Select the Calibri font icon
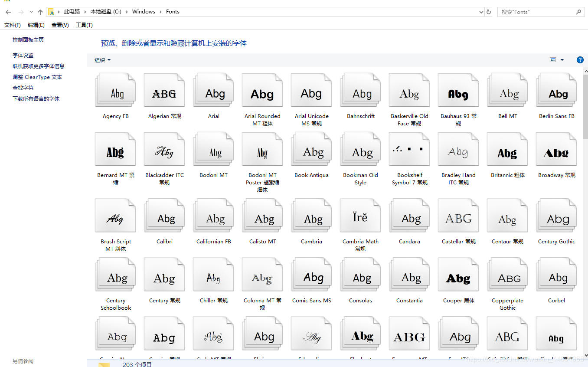The width and height of the screenshot is (588, 367). (164, 216)
